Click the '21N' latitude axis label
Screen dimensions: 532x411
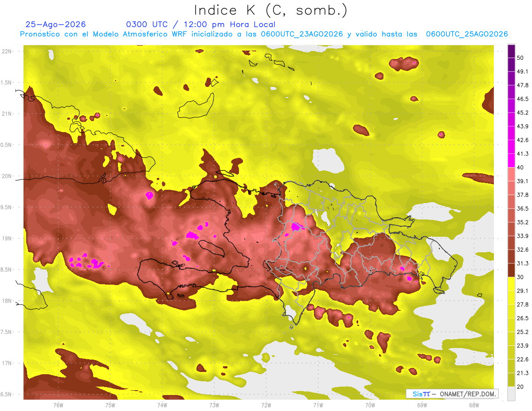coord(7,114)
